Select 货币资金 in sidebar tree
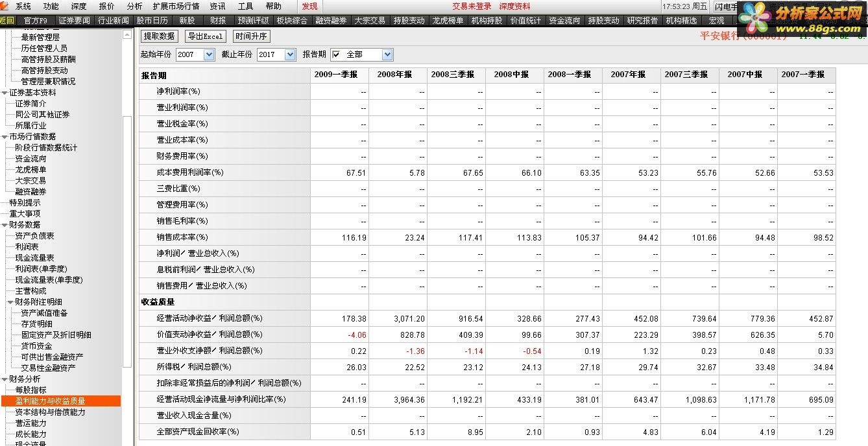Screen dimensions: 868x446 36,346
